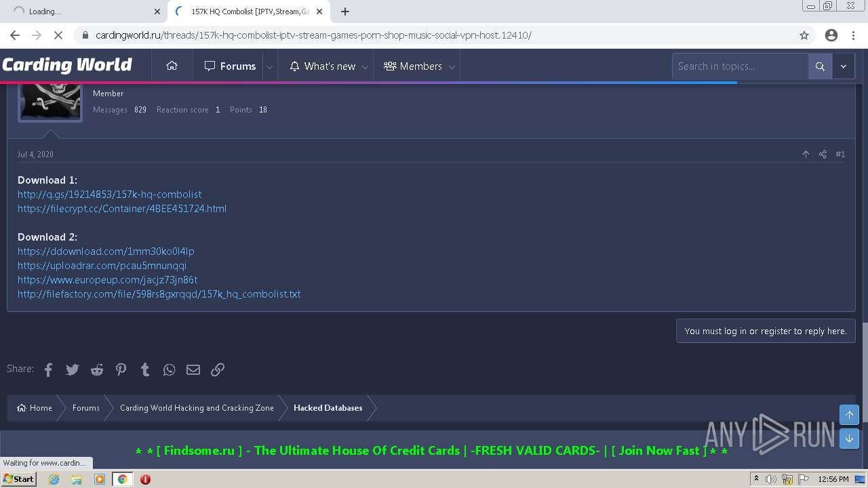Stop page loading with X button
Image resolution: width=868 pixels, height=488 pixels.
click(x=58, y=35)
